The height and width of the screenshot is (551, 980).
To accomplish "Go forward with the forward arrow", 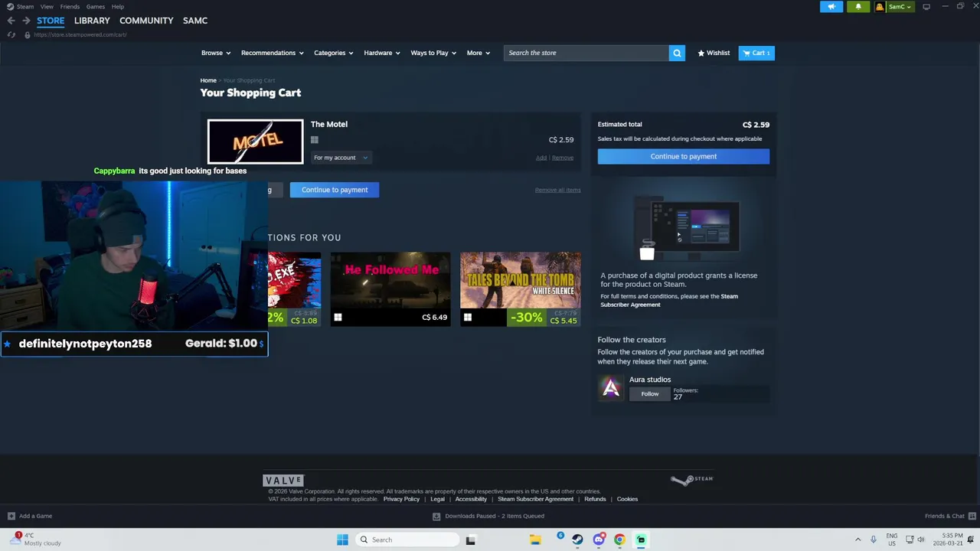I will (26, 21).
